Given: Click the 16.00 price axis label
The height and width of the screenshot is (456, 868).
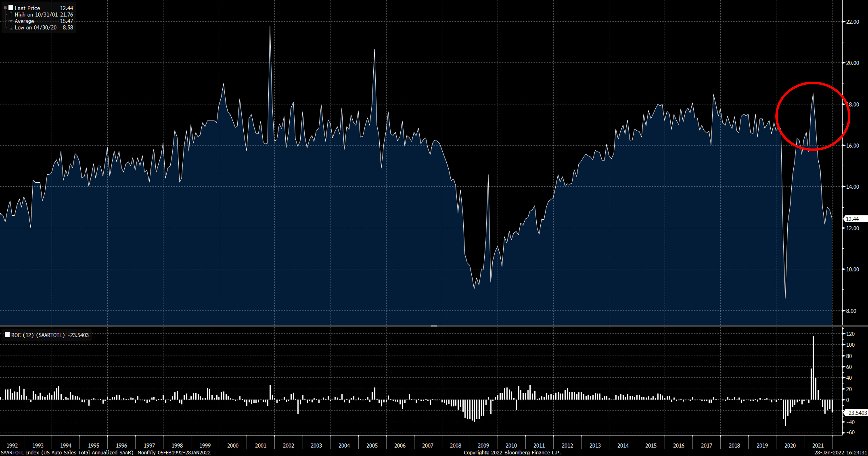Looking at the screenshot, I should click(x=852, y=146).
